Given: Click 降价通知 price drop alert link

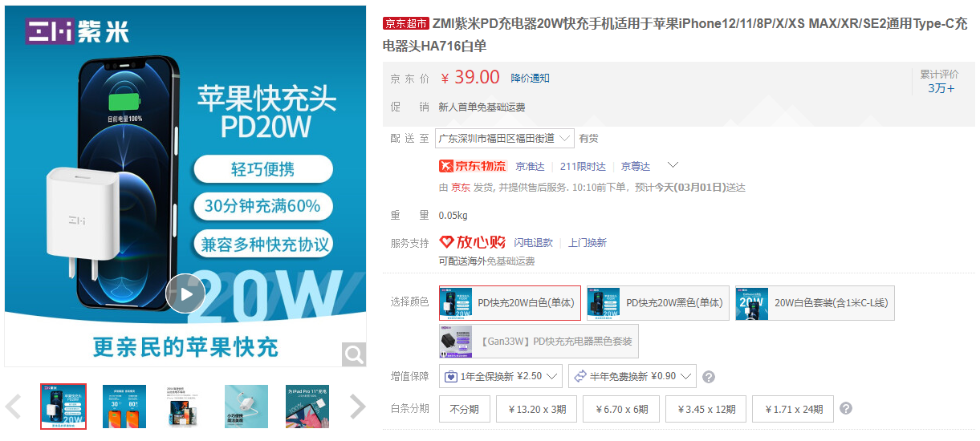Looking at the screenshot, I should tap(531, 78).
